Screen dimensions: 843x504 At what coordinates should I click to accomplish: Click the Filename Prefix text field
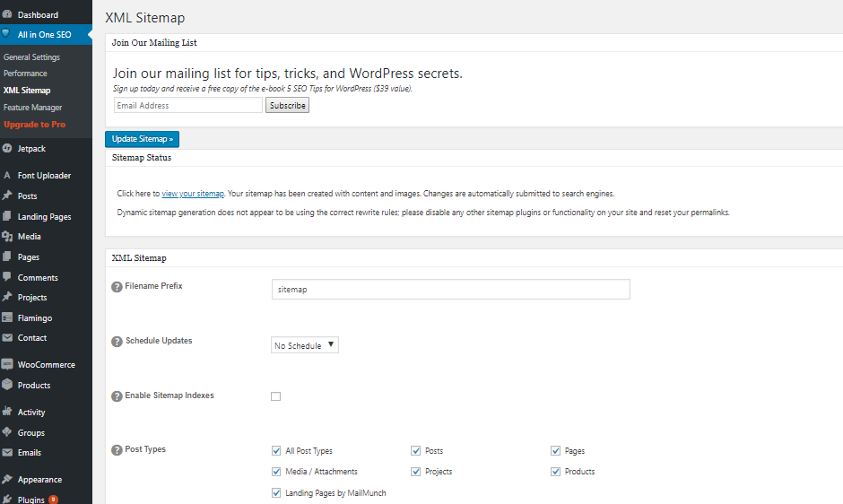click(x=450, y=290)
